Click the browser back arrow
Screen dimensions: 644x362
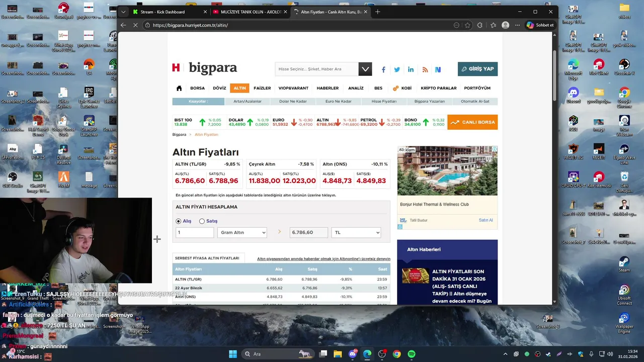[124, 25]
